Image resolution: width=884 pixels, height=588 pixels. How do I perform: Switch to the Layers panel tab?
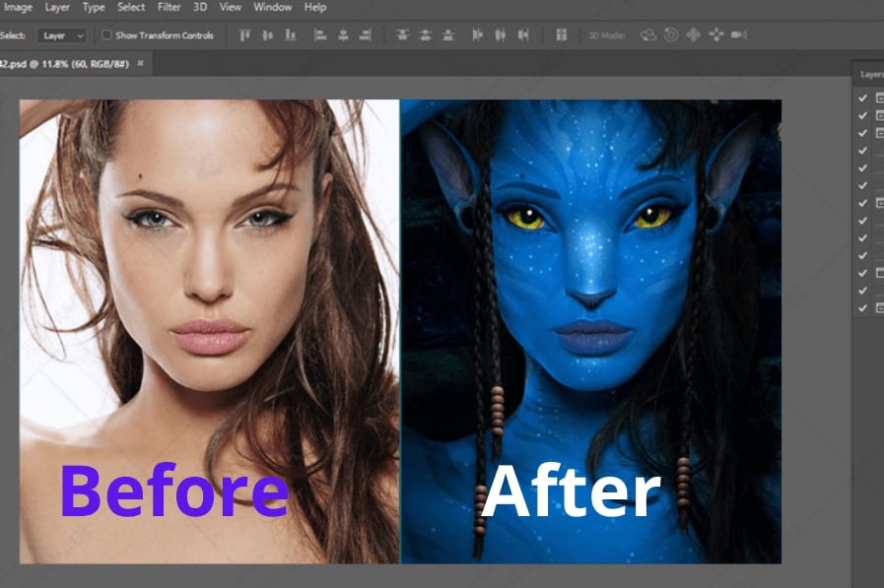tap(871, 74)
